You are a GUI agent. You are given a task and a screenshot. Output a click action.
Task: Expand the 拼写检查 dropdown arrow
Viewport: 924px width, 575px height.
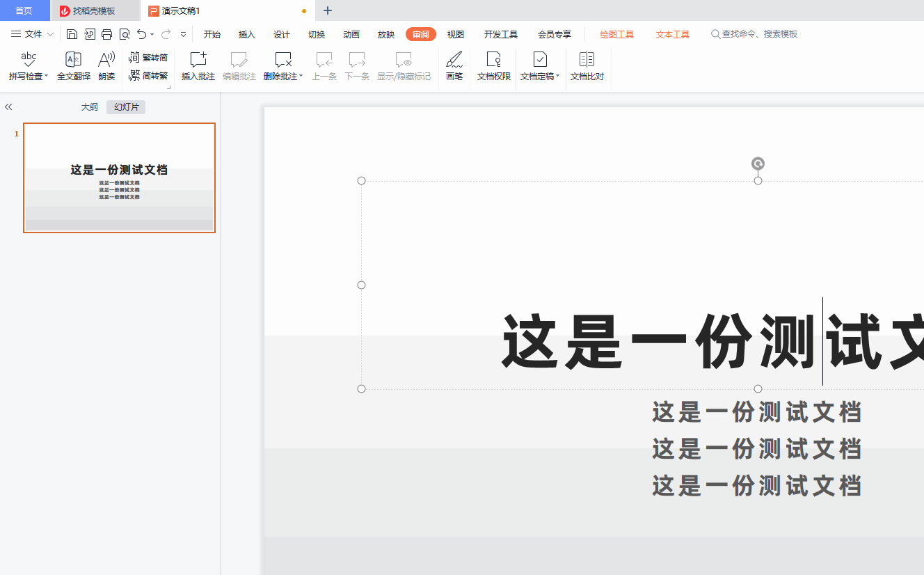click(x=47, y=76)
